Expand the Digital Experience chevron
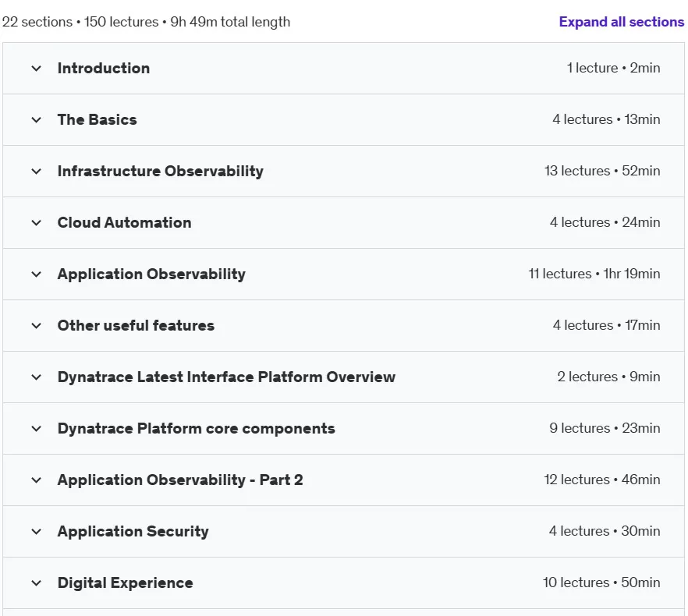The height and width of the screenshot is (616, 688). coord(37,583)
